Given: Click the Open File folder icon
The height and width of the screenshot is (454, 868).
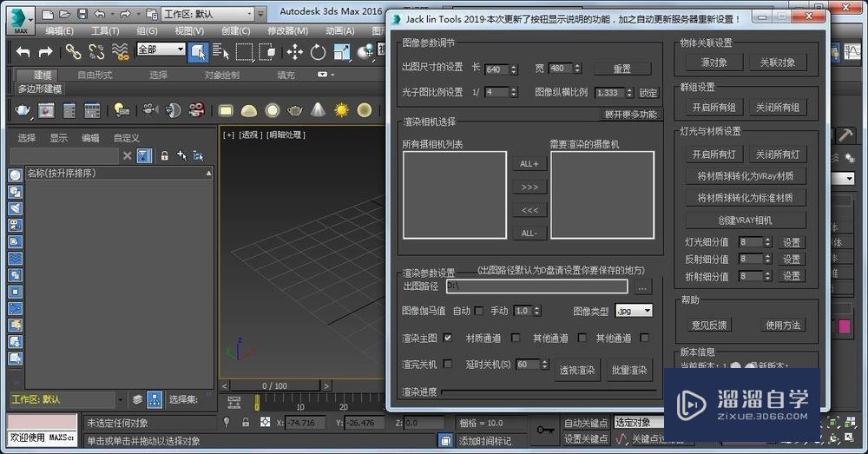Looking at the screenshot, I should point(65,14).
